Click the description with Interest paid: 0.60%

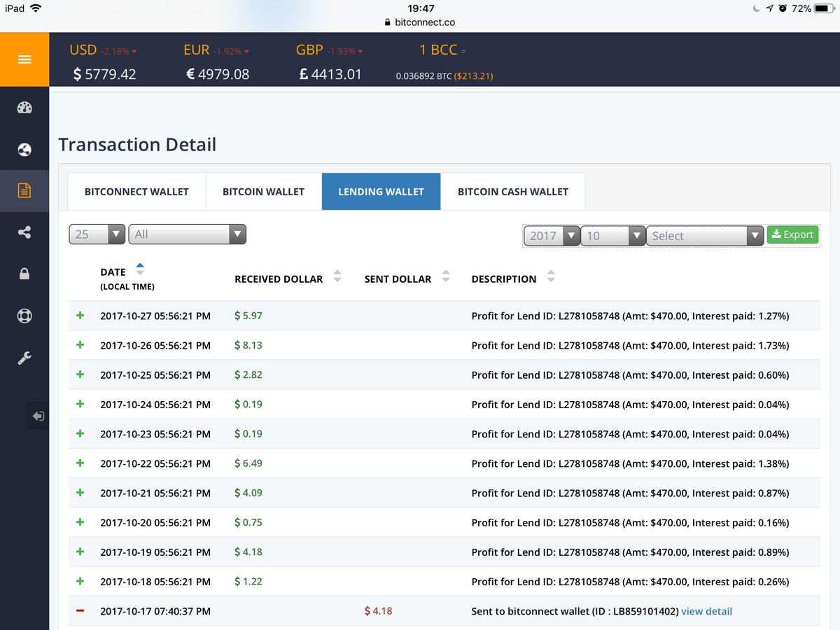[x=630, y=375]
